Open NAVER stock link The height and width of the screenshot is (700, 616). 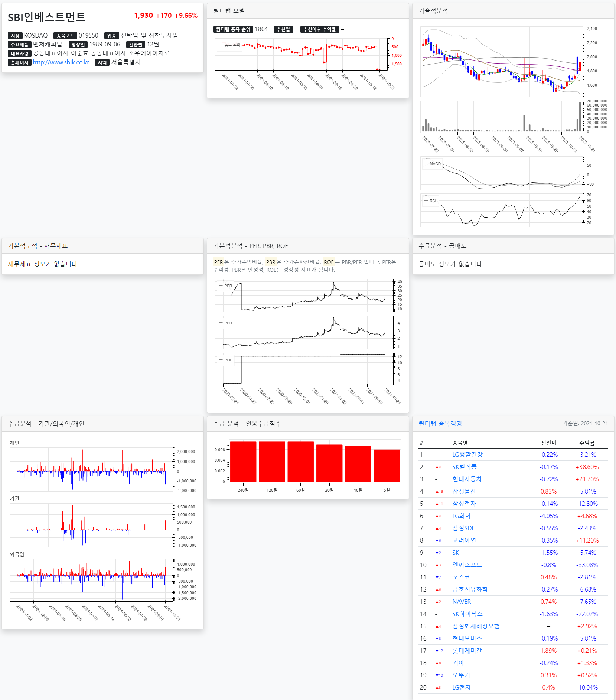[462, 602]
